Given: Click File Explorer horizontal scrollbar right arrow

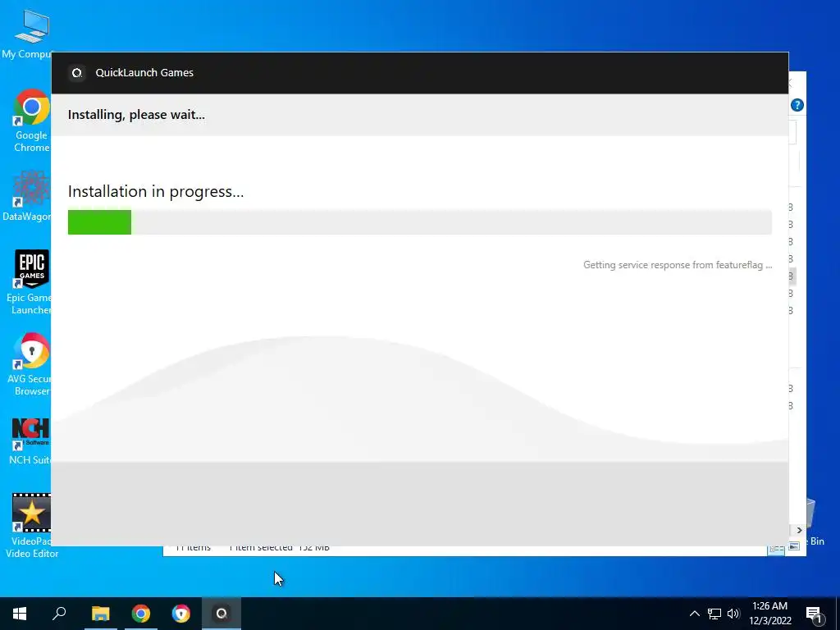Looking at the screenshot, I should coord(799,531).
